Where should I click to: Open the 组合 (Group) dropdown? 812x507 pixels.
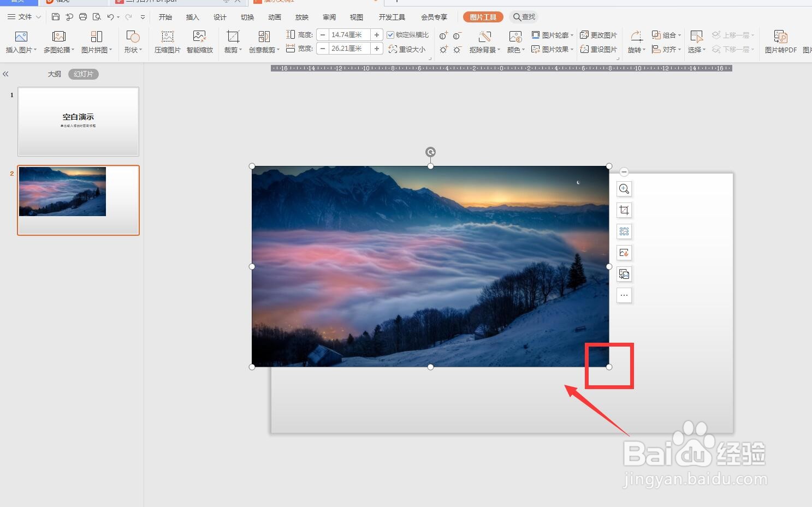666,35
